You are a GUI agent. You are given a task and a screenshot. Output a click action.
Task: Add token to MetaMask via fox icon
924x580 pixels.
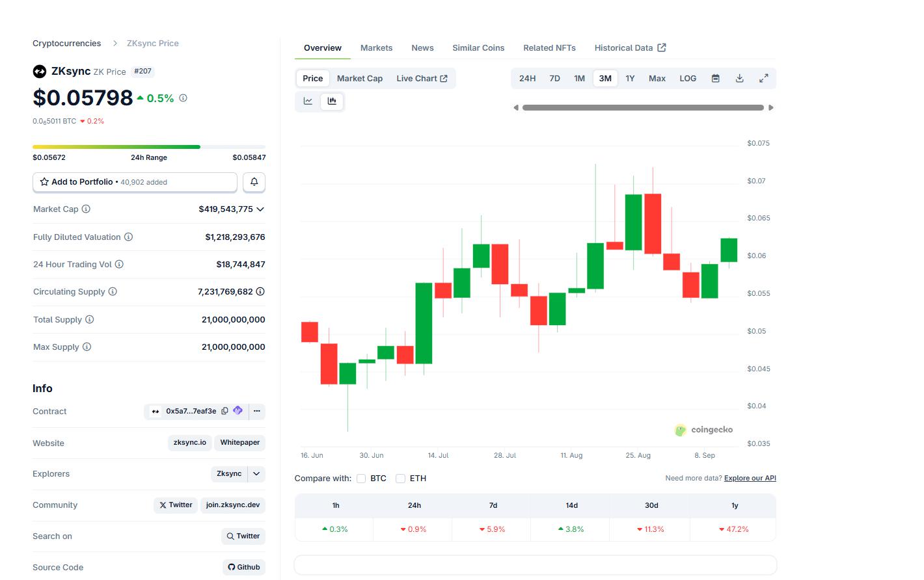tap(238, 411)
